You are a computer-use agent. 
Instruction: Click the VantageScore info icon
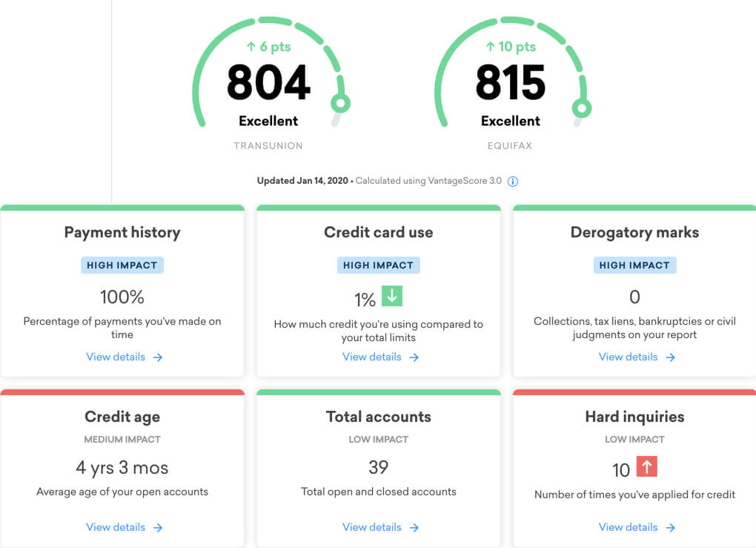pos(512,182)
